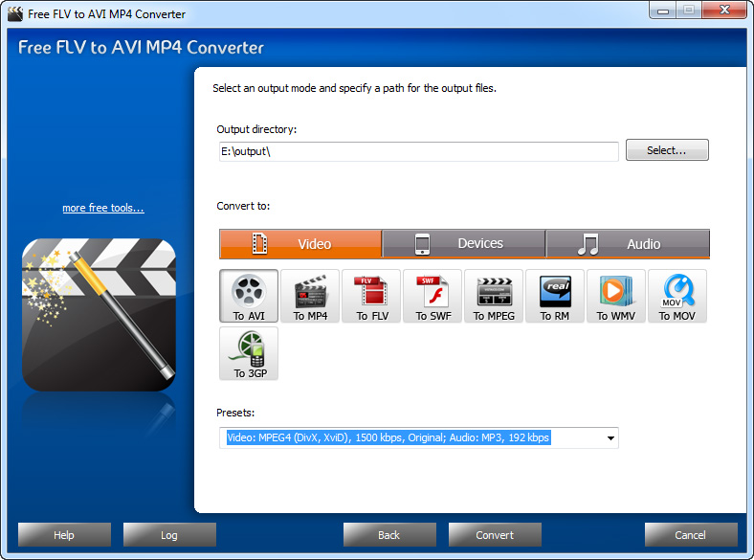Go Back to previous step
754x560 pixels.
[x=389, y=534]
